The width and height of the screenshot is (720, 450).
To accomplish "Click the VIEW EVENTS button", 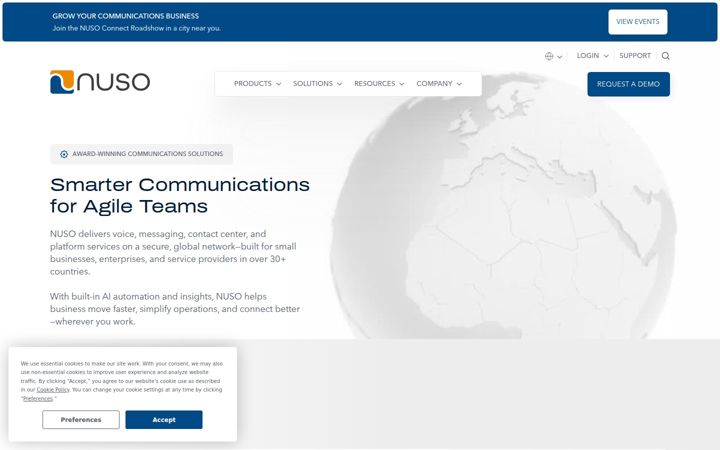I will pos(638,22).
